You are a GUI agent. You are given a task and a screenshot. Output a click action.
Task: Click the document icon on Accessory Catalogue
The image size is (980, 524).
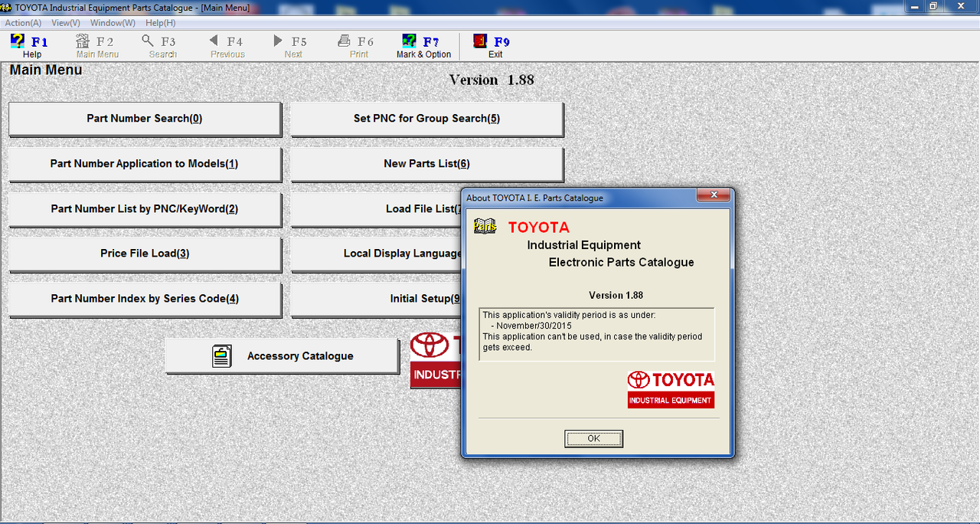222,356
